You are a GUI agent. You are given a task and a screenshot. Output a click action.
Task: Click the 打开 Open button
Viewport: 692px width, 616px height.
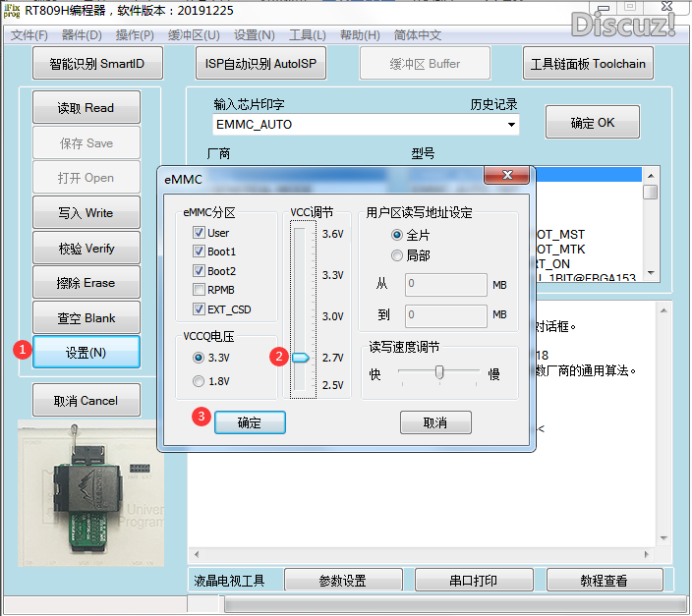point(86,178)
